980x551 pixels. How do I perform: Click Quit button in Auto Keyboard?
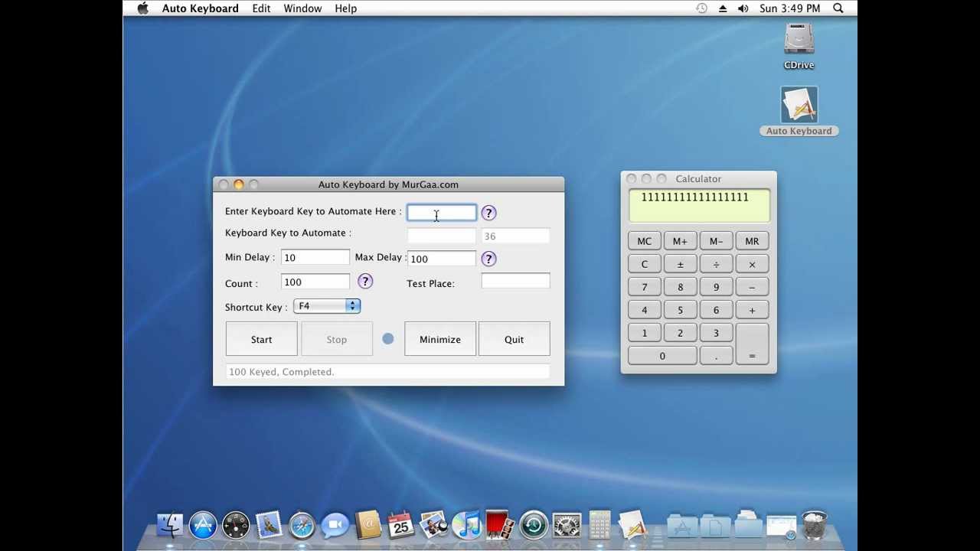pos(514,339)
